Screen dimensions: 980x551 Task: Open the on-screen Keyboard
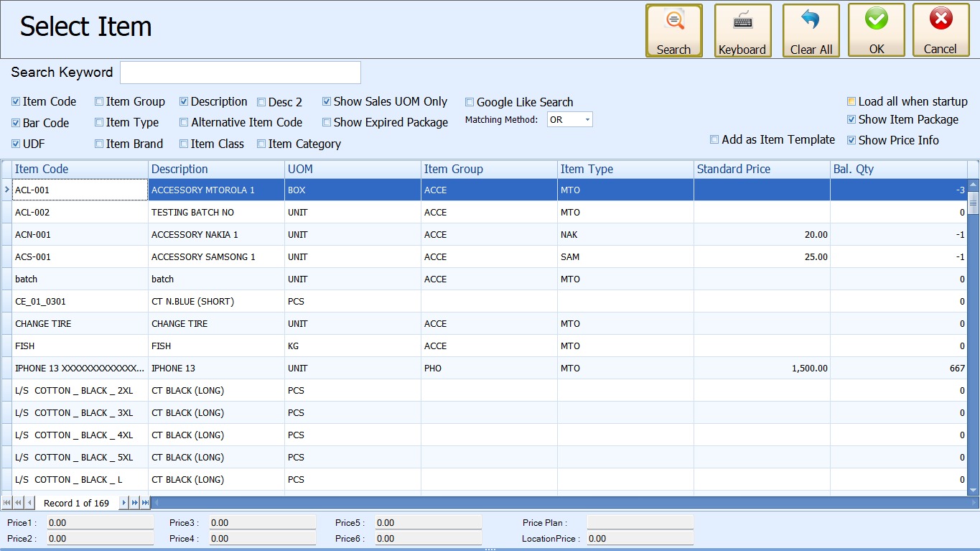[x=742, y=30]
